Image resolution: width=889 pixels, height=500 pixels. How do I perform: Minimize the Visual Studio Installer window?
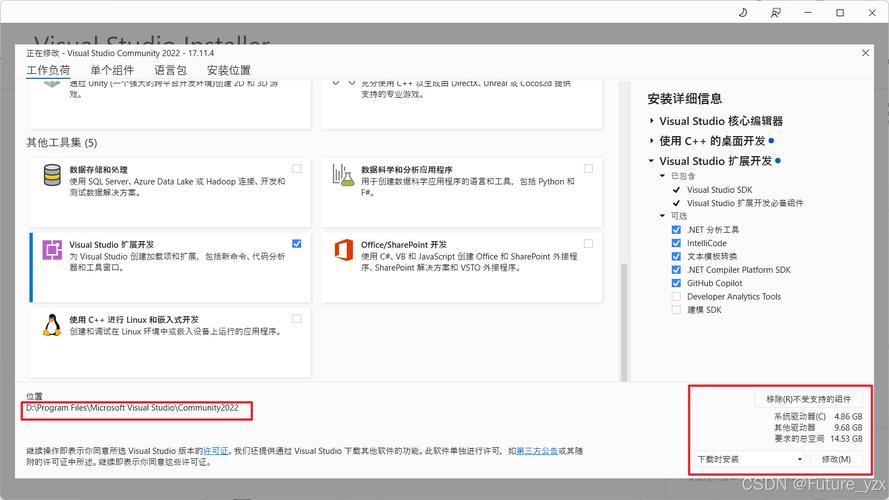coord(807,12)
